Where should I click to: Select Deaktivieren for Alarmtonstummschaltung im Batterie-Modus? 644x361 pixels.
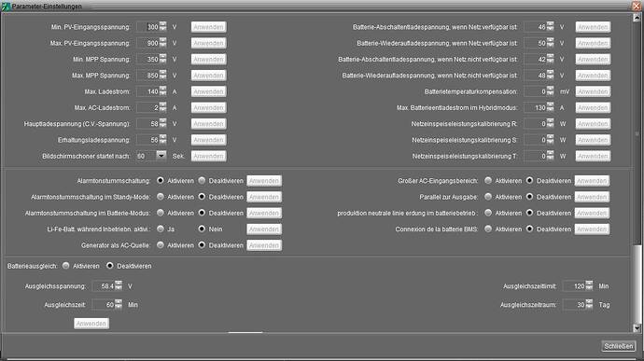click(x=202, y=214)
